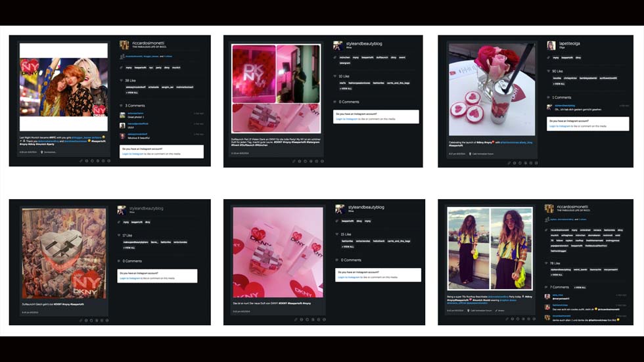Click the location pin under the three-women photo
Viewport: 644px width, 362px height.
tap(41, 152)
